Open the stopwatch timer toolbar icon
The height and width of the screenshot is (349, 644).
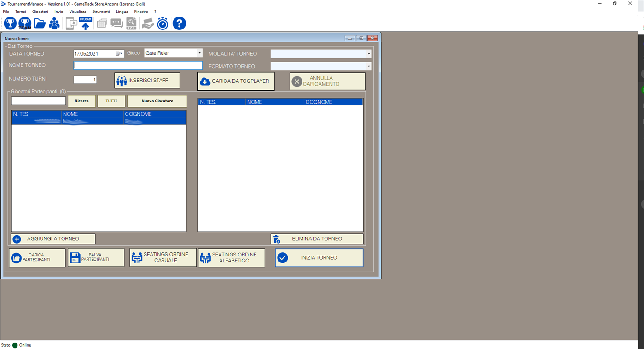point(163,23)
